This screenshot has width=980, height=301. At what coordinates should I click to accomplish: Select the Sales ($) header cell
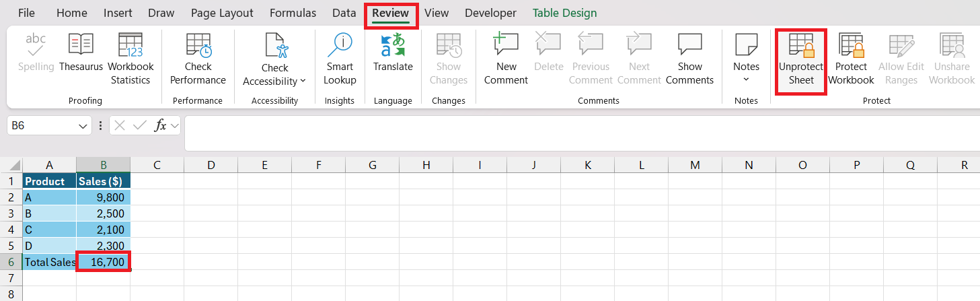[x=103, y=181]
